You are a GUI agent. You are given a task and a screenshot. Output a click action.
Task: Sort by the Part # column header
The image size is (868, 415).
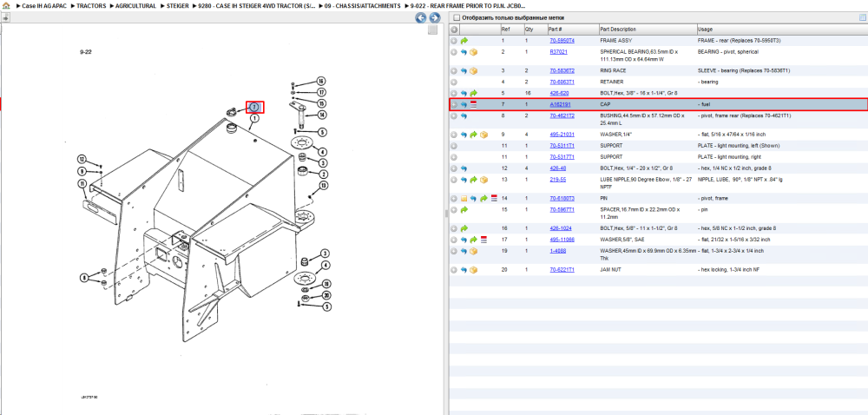(573, 30)
